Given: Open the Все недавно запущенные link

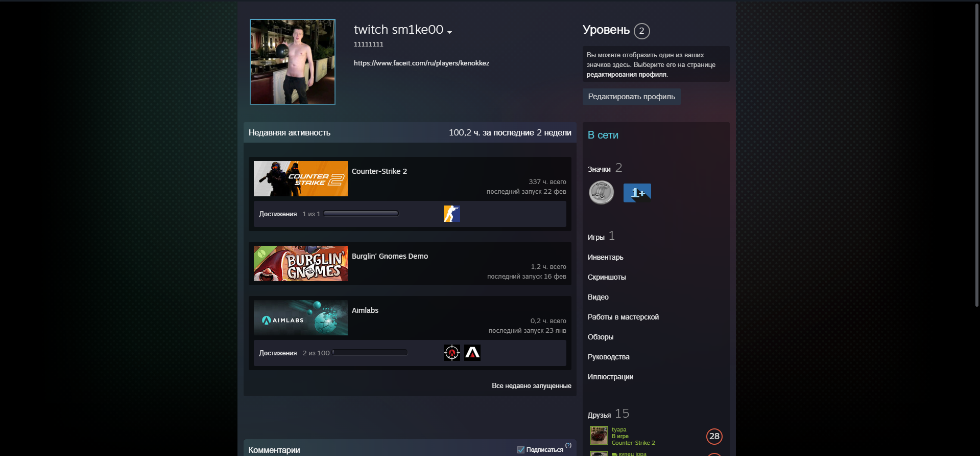Looking at the screenshot, I should [x=531, y=386].
